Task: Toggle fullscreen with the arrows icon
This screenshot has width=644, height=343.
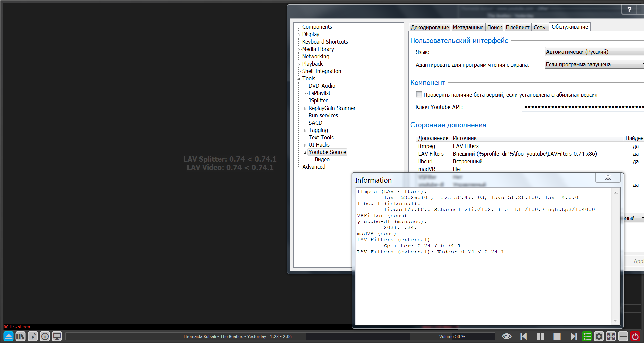Action: coord(611,336)
